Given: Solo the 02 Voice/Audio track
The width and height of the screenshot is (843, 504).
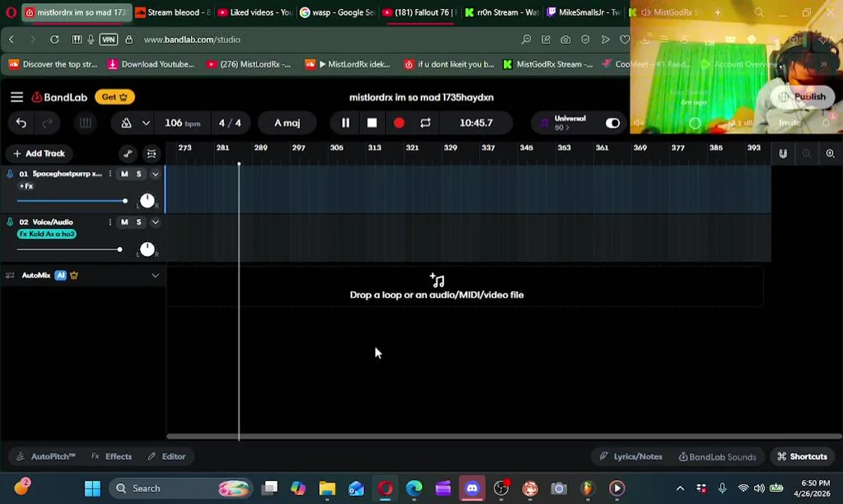Looking at the screenshot, I should (x=139, y=222).
